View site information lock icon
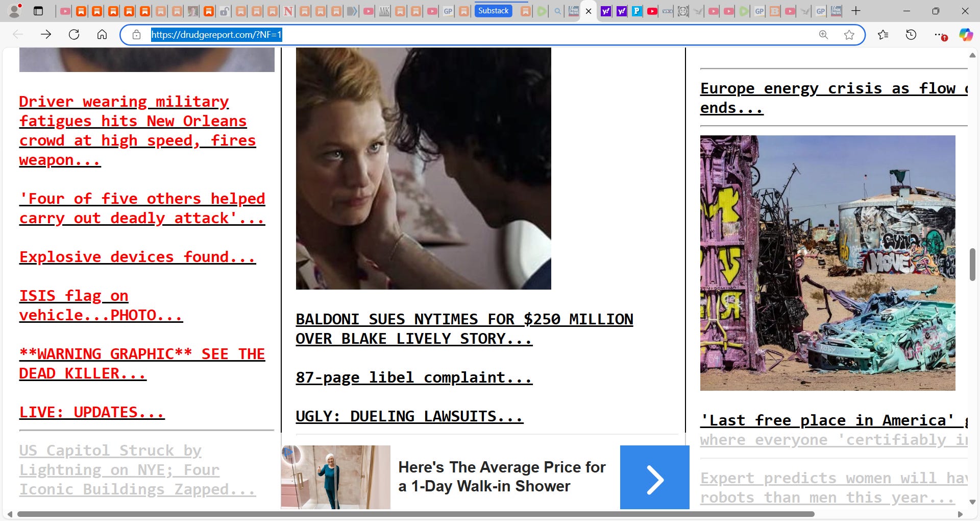The image size is (980, 521). [x=136, y=35]
